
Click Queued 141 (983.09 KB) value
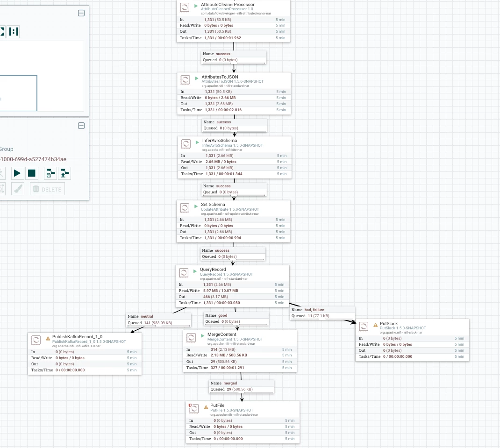pos(158,323)
